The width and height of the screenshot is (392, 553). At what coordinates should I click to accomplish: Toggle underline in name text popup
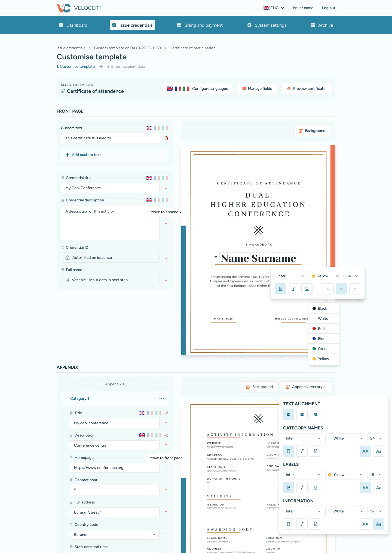[307, 289]
